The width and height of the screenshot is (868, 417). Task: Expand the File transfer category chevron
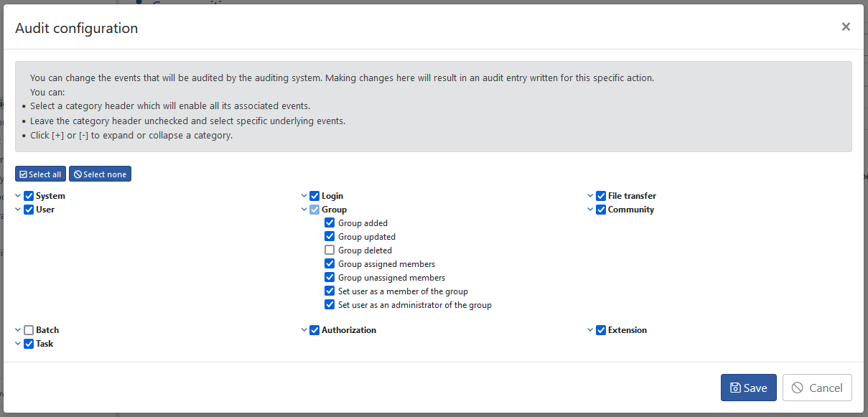coord(590,196)
